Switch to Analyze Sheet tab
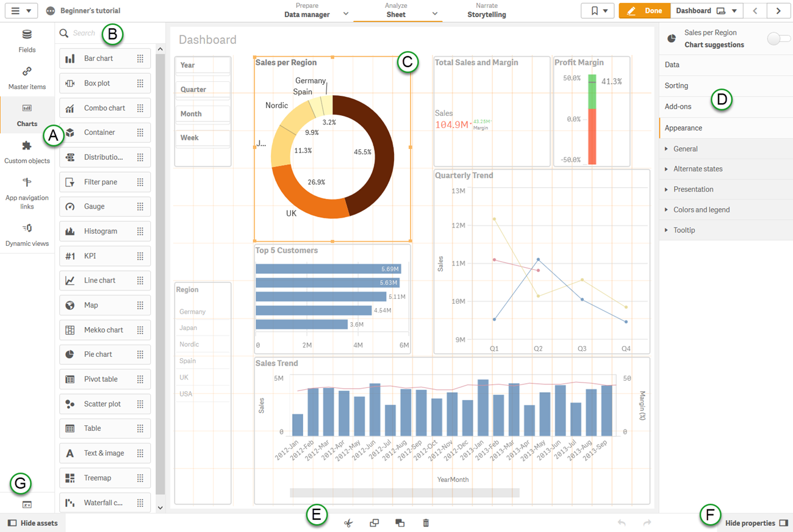The height and width of the screenshot is (532, 793). [396, 10]
